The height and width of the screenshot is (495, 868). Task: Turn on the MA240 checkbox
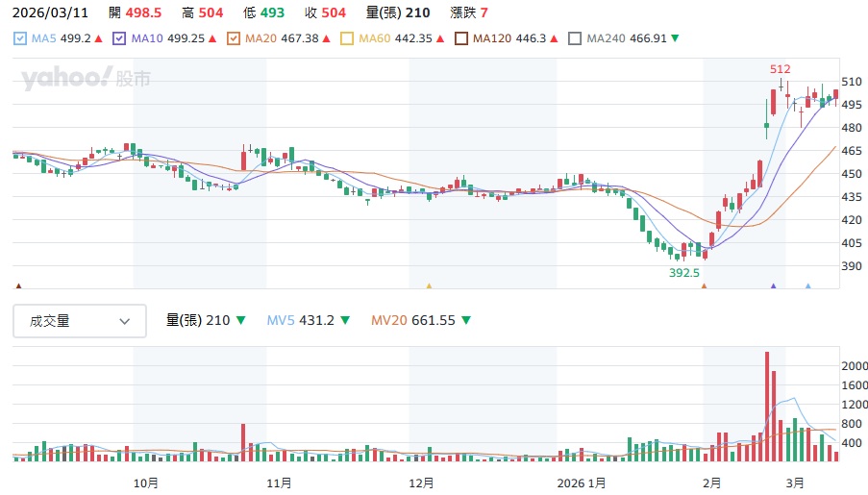click(x=575, y=38)
